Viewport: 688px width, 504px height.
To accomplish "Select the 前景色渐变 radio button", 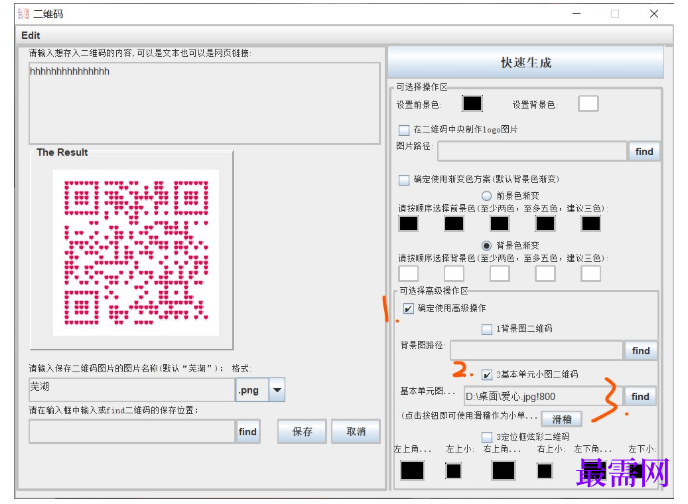I will click(x=487, y=196).
